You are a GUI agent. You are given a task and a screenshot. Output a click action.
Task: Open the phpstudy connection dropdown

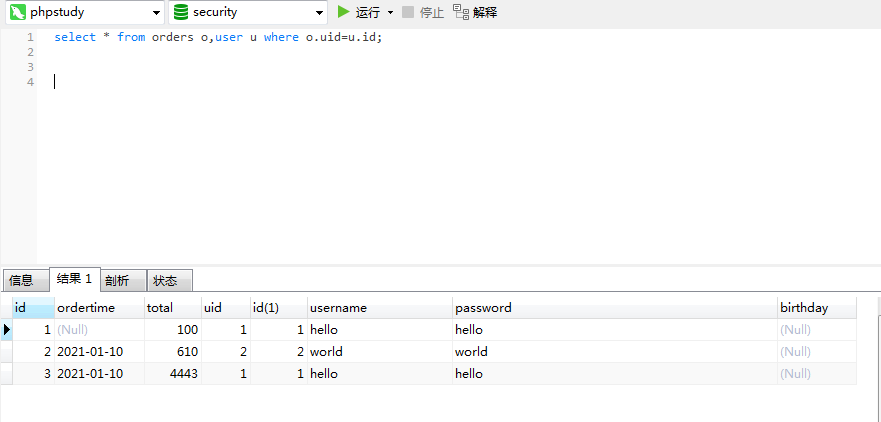[x=156, y=13]
